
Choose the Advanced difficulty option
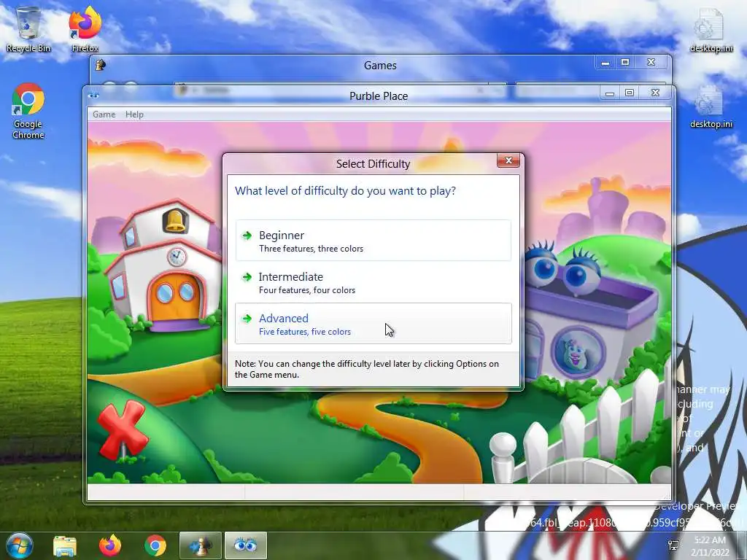(373, 323)
